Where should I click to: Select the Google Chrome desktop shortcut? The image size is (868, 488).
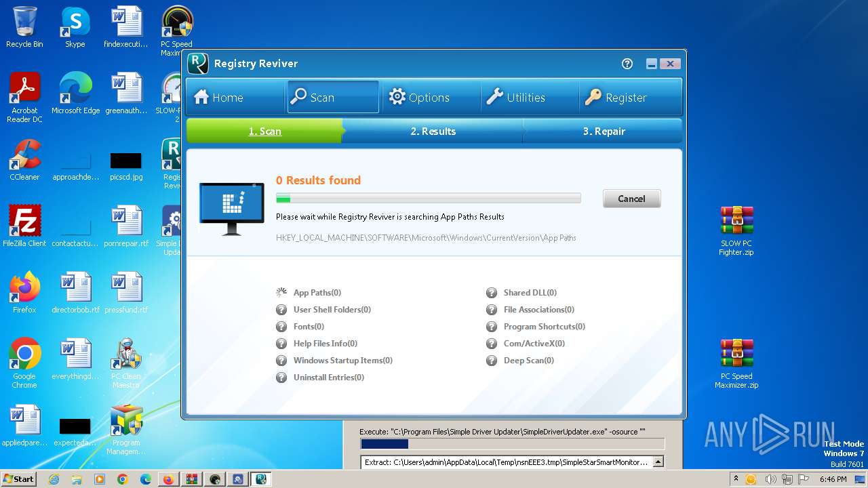pos(24,363)
